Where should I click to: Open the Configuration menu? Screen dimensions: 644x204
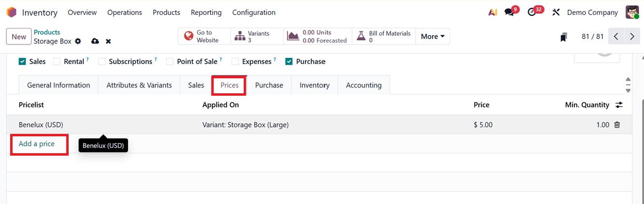pos(254,13)
